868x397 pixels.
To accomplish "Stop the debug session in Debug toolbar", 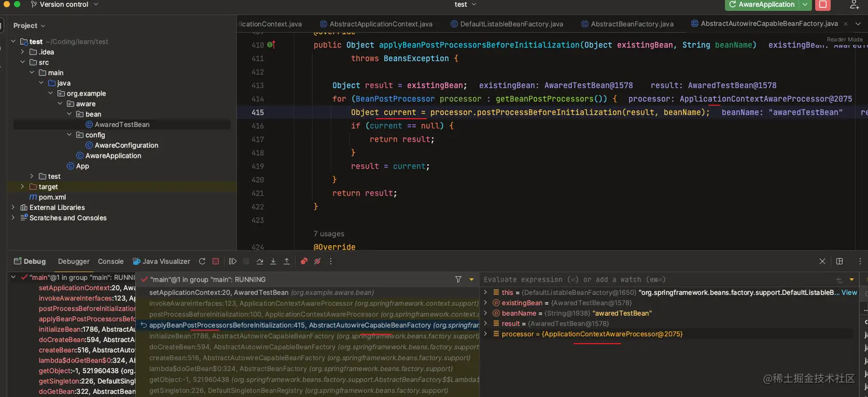I will pyautogui.click(x=216, y=261).
